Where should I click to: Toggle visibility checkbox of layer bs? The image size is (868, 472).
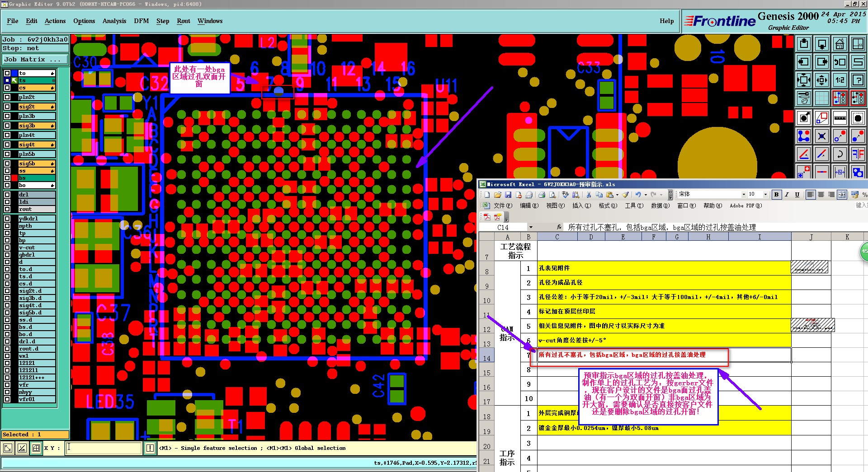tap(7, 178)
